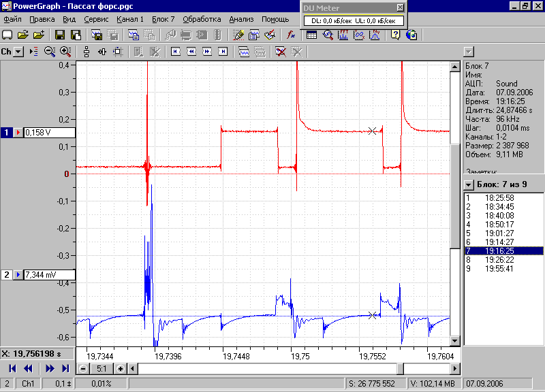
Task: Click the X-Y plot analysis icon
Action: point(359,35)
